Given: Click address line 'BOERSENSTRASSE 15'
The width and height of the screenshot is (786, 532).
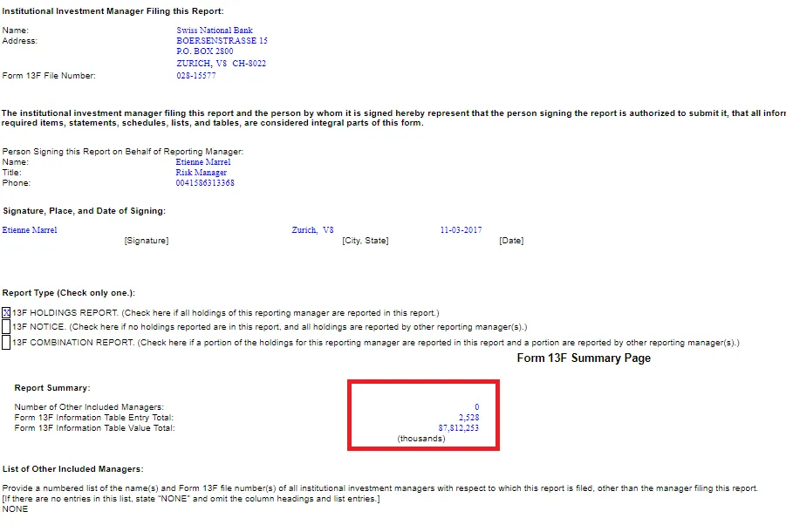Looking at the screenshot, I should 222,41.
